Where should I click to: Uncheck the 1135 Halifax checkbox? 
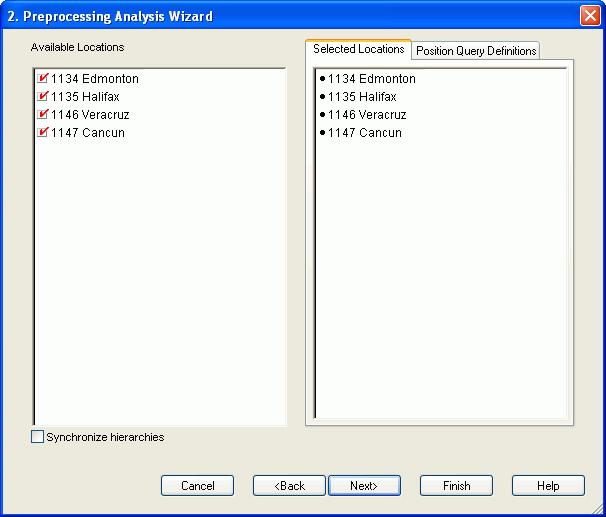43,96
